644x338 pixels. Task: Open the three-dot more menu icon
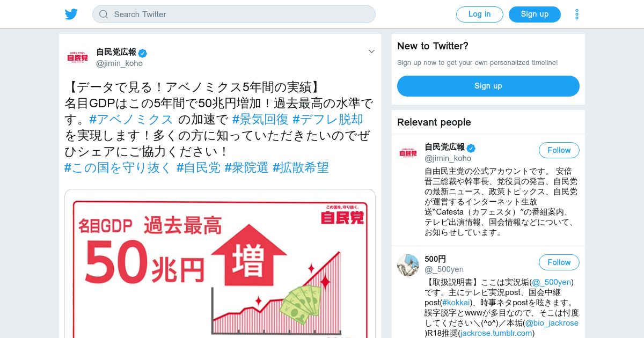point(577,14)
